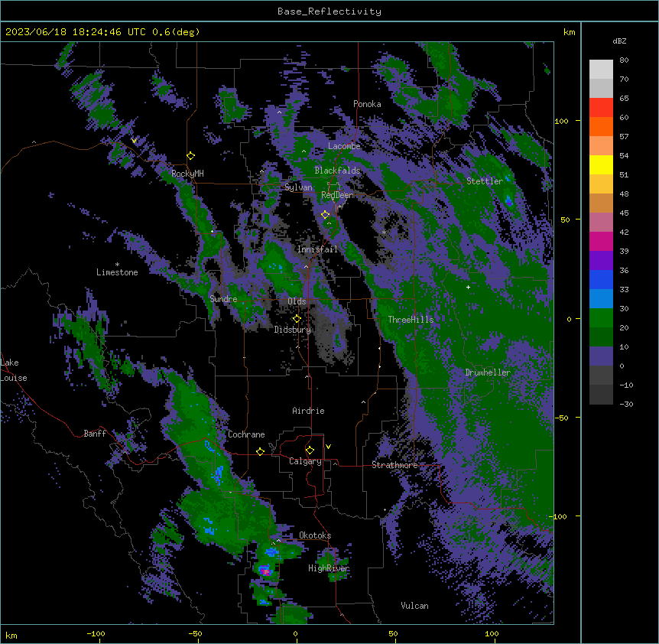659x644 pixels.
Task: Click the yellow diamond marker right of Cochrane
Action: (260, 451)
